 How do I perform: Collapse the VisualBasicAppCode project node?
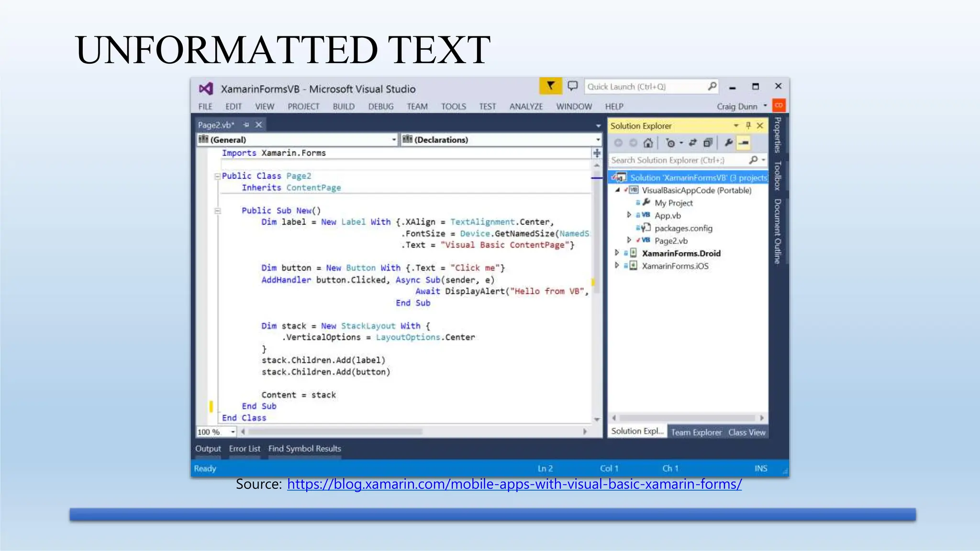618,190
